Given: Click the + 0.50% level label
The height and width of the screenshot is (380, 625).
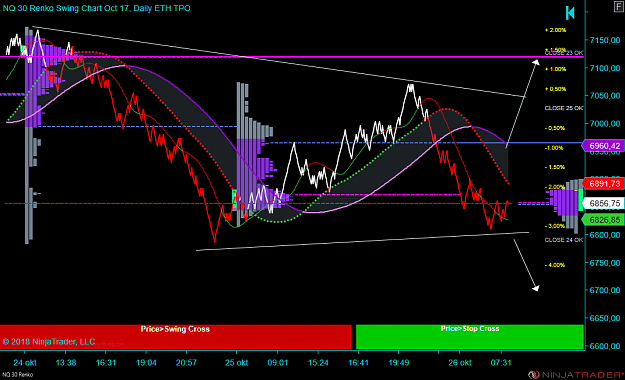Looking at the screenshot, I should tap(555, 89).
